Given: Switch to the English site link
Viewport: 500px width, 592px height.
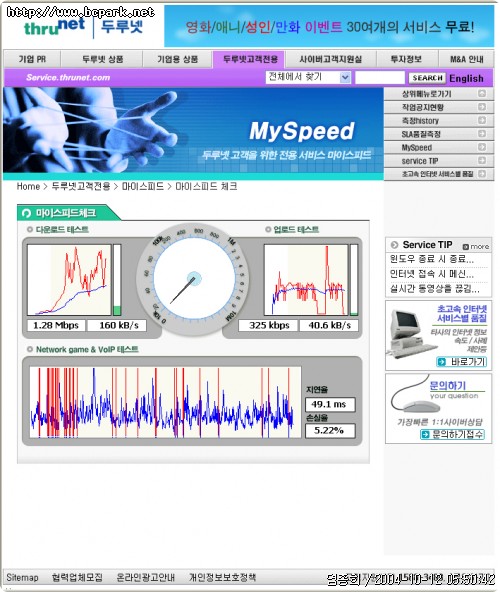Looking at the screenshot, I should pos(466,78).
